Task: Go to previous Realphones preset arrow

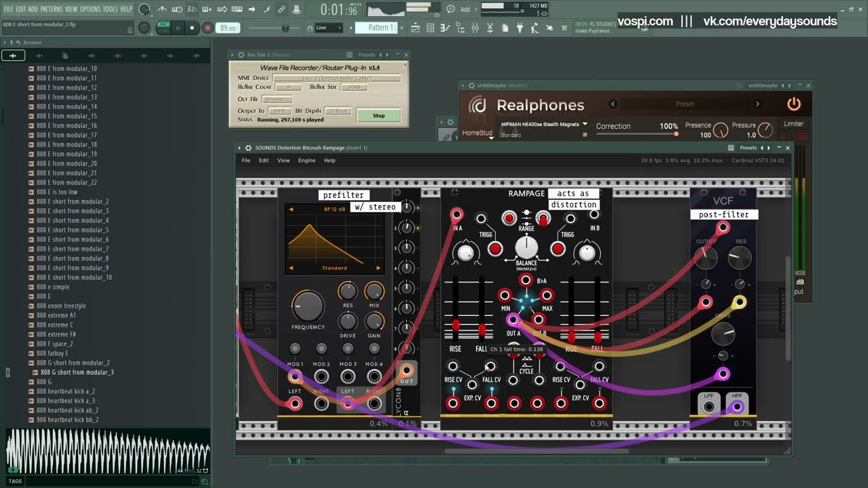Action: click(612, 104)
